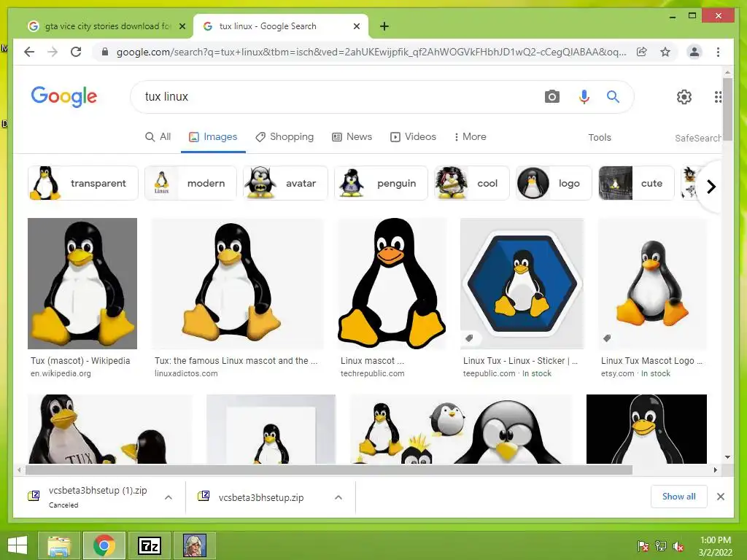Start voice search with the microphone icon
Viewport: 747px width, 560px height.
pos(584,97)
